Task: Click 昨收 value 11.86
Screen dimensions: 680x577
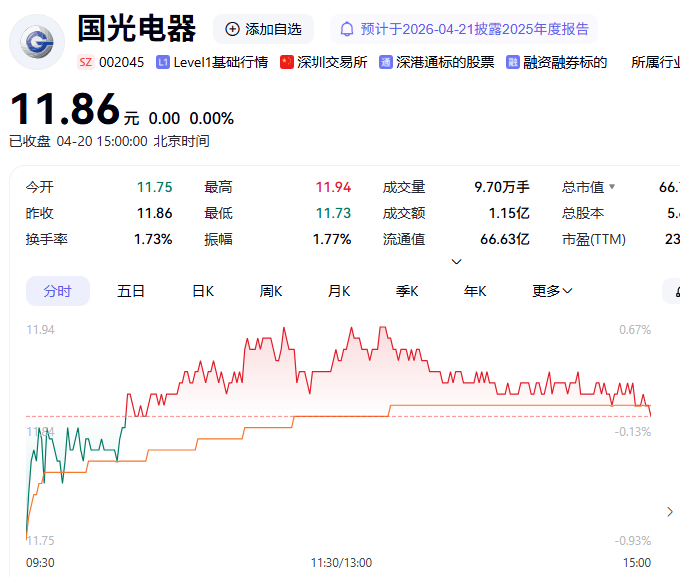Action: [154, 213]
